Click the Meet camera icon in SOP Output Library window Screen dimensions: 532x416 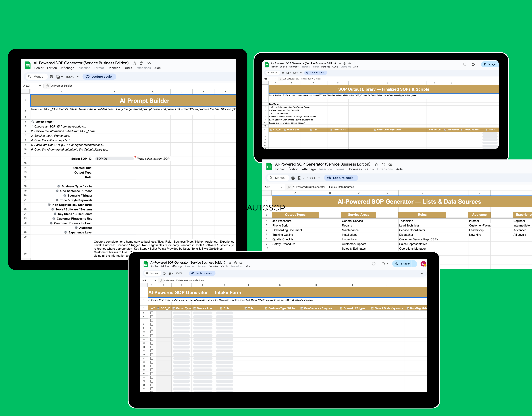473,64
